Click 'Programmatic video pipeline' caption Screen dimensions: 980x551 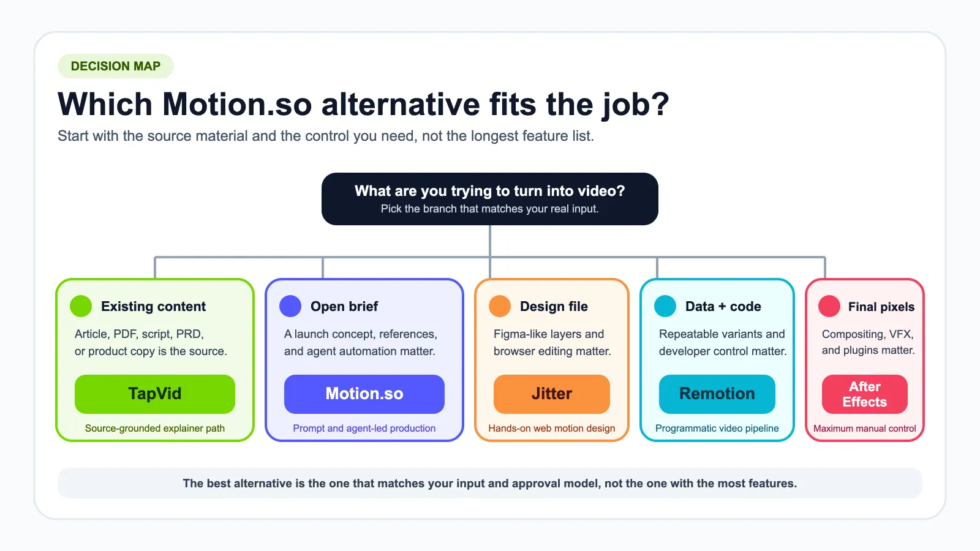717,429
